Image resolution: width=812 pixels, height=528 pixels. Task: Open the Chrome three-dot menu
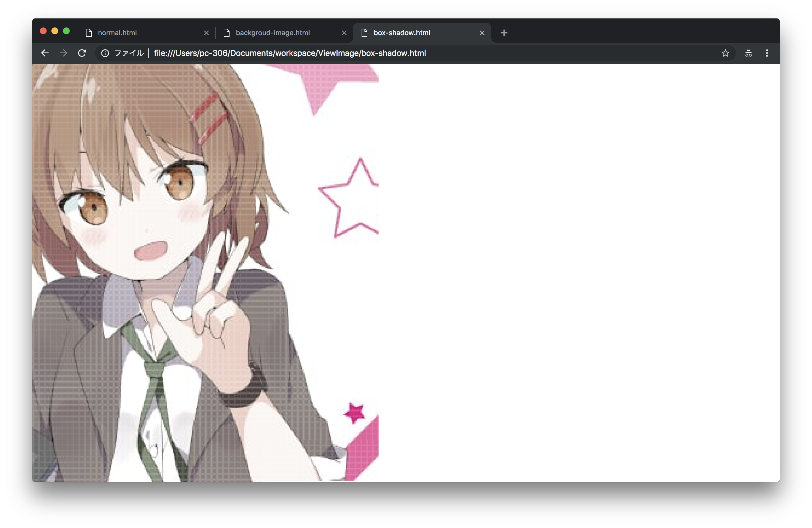767,53
